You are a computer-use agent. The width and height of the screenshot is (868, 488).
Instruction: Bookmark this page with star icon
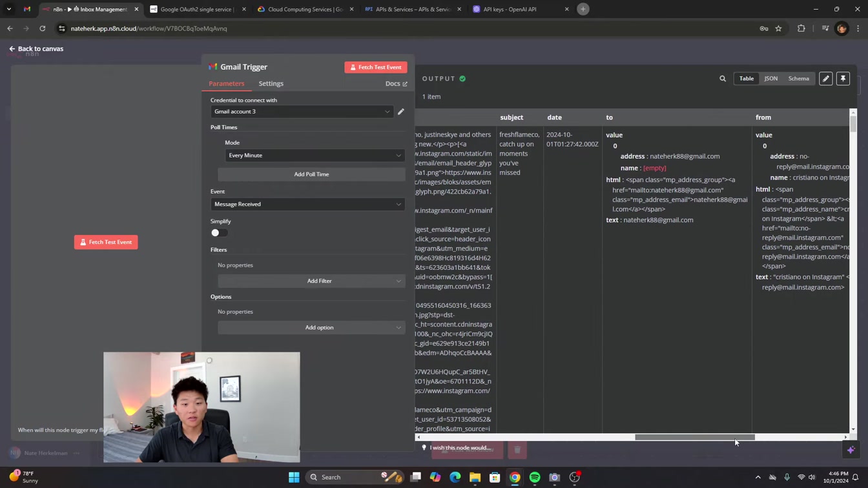pos(778,28)
